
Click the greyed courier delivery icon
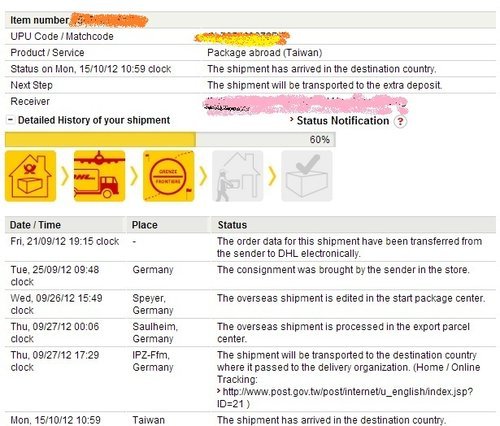[x=238, y=176]
